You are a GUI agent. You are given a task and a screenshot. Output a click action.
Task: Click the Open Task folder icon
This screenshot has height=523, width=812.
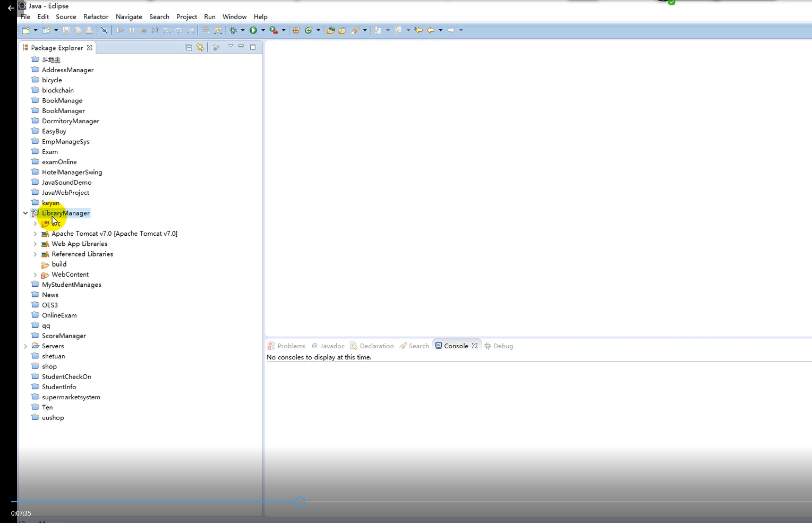(x=343, y=30)
